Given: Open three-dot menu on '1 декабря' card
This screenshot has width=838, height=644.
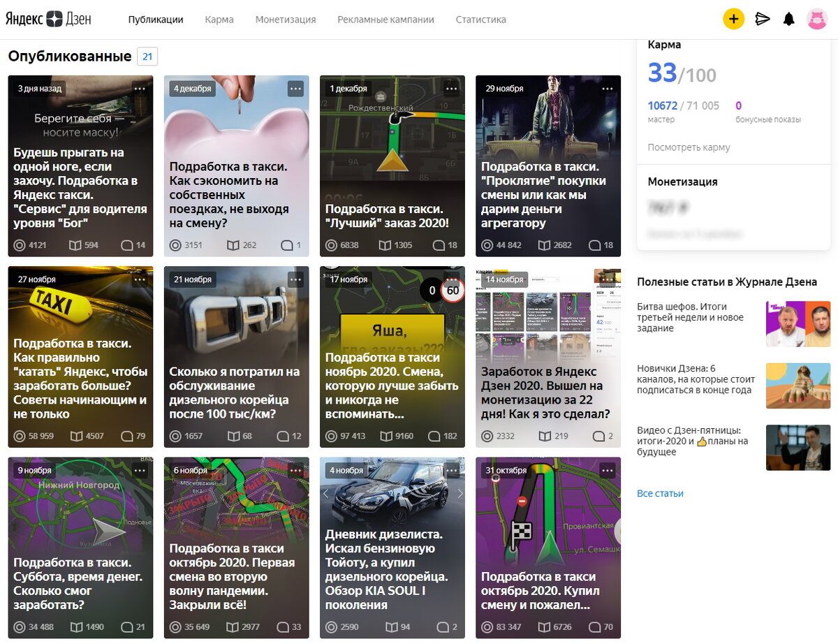Looking at the screenshot, I should click(x=452, y=89).
